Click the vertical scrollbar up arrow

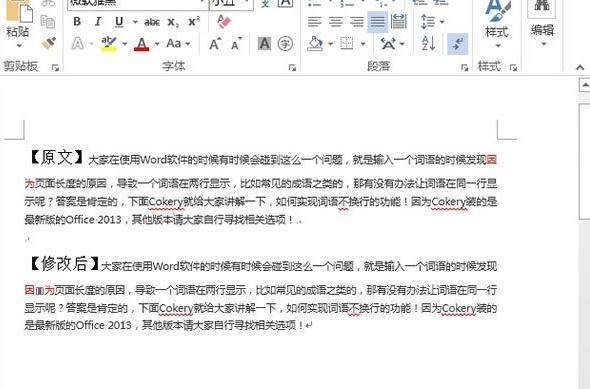coord(585,85)
